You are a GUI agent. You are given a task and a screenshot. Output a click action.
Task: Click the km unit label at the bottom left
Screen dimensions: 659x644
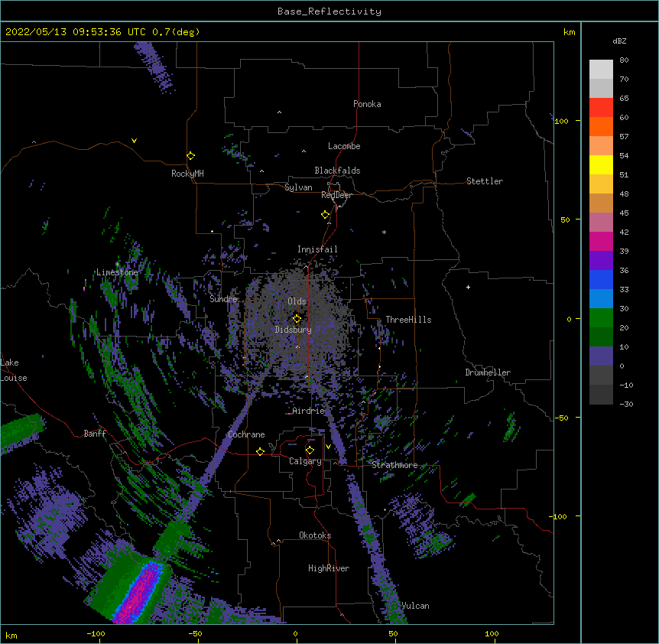pyautogui.click(x=11, y=635)
